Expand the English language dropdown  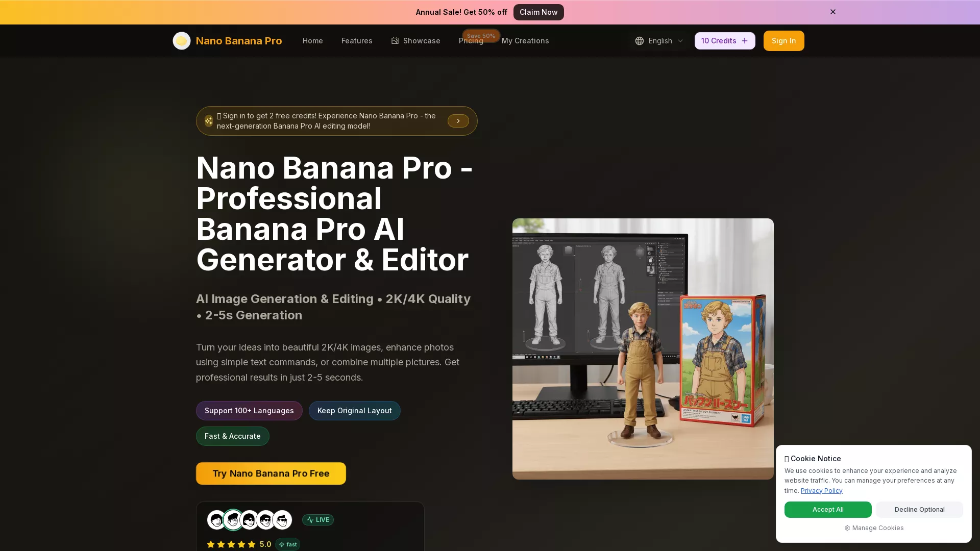pos(659,41)
